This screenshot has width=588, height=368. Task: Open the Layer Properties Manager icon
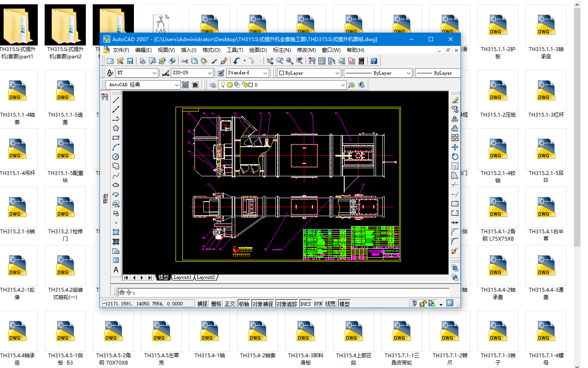213,85
